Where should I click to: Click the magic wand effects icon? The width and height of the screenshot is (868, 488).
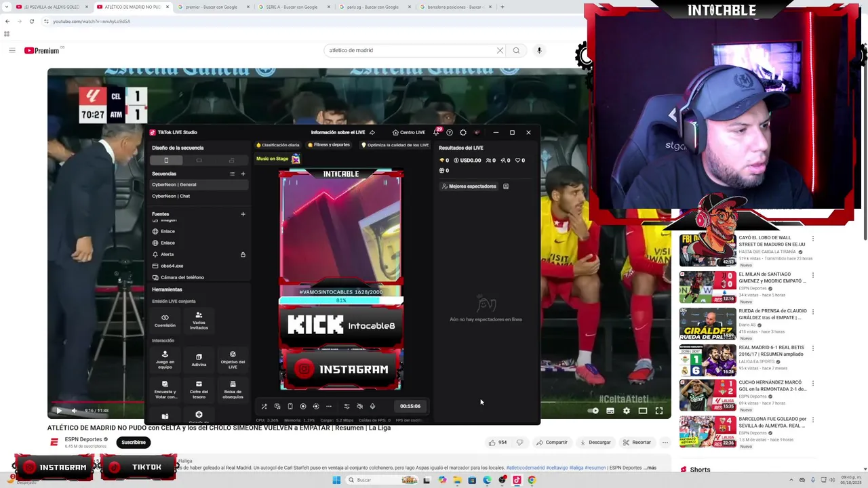[x=264, y=406]
